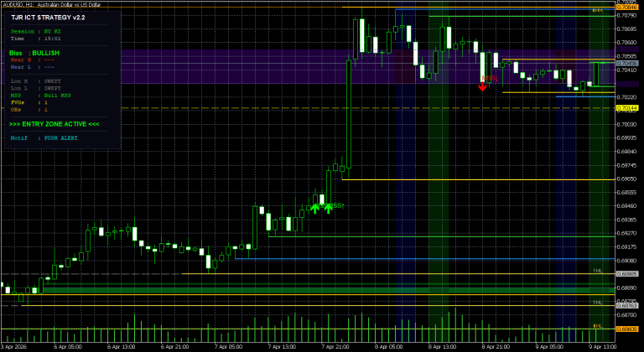644x352 pixels.
Task: Select the yellow 0.70144 price tag
Action: [x=627, y=108]
